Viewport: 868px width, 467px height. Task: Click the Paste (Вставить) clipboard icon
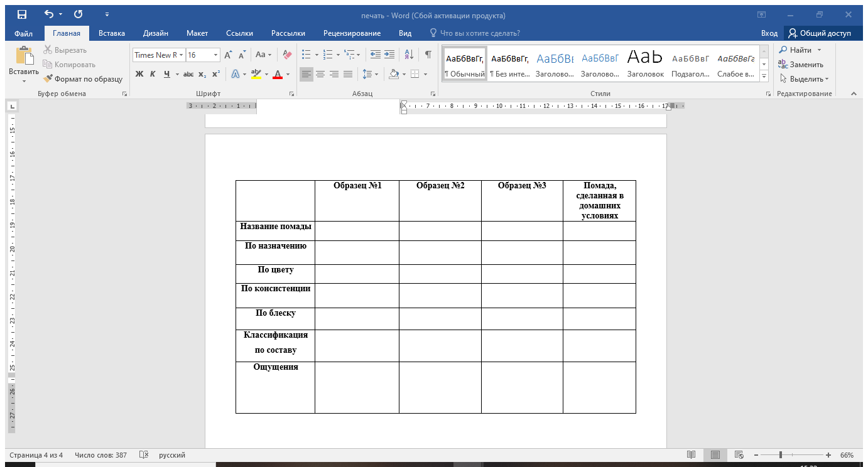(24, 56)
